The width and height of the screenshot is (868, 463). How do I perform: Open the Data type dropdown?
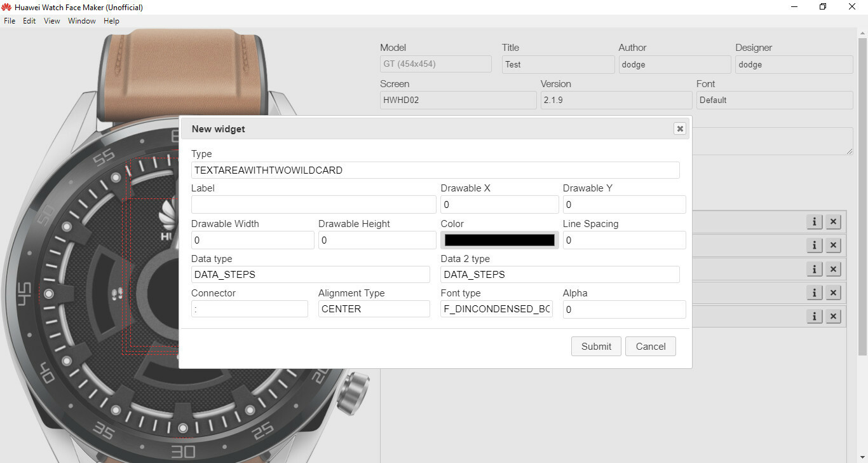pyautogui.click(x=311, y=275)
